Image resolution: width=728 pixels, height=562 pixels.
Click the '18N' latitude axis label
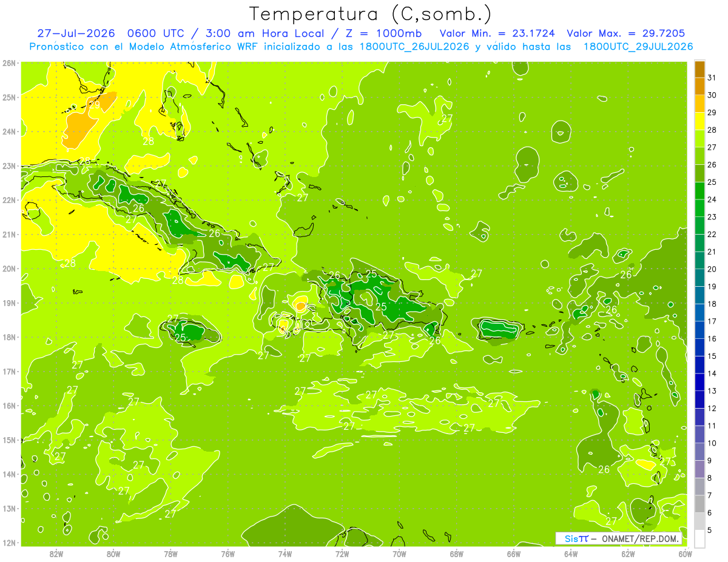(x=9, y=337)
